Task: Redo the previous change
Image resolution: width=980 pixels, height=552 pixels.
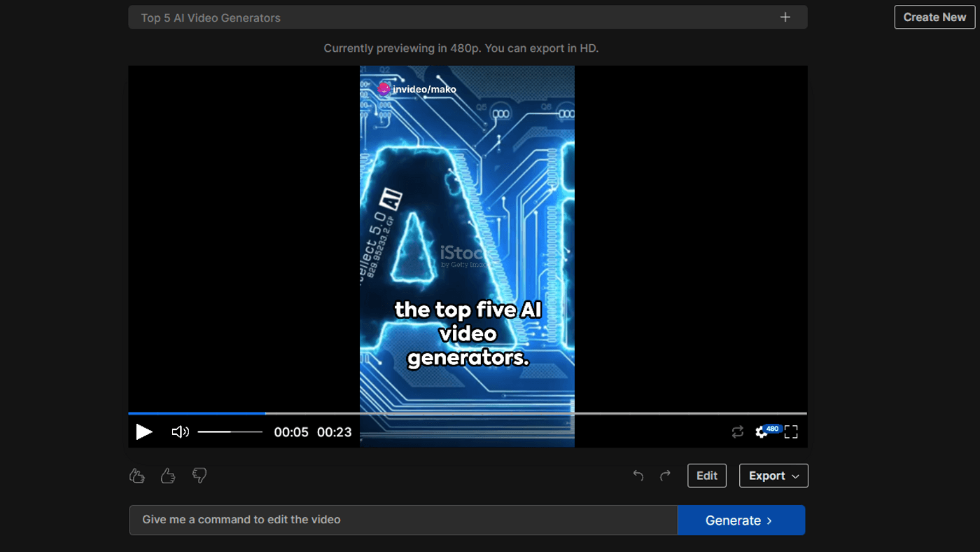Action: coord(664,475)
